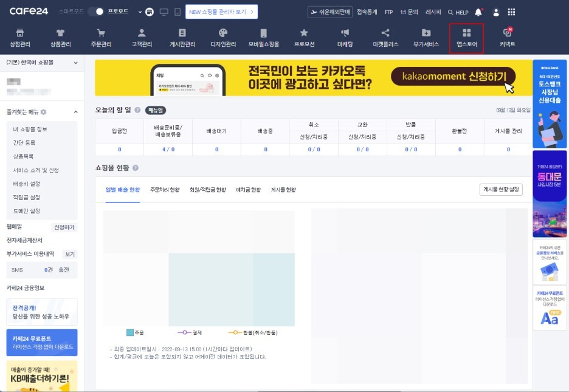
Task: Open the 레시피 link
Action: tap(433, 12)
